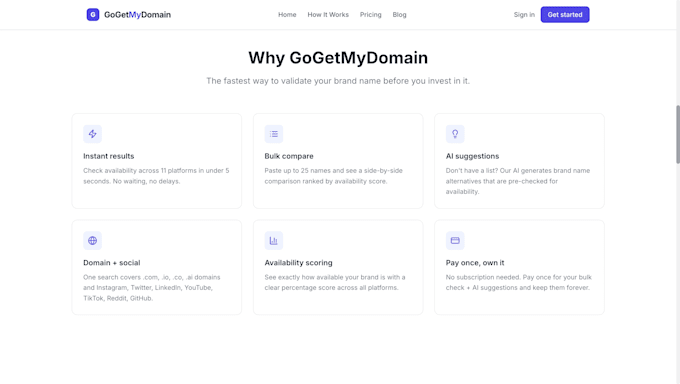Click the GoGetMyDomain logo icon

coord(93,15)
